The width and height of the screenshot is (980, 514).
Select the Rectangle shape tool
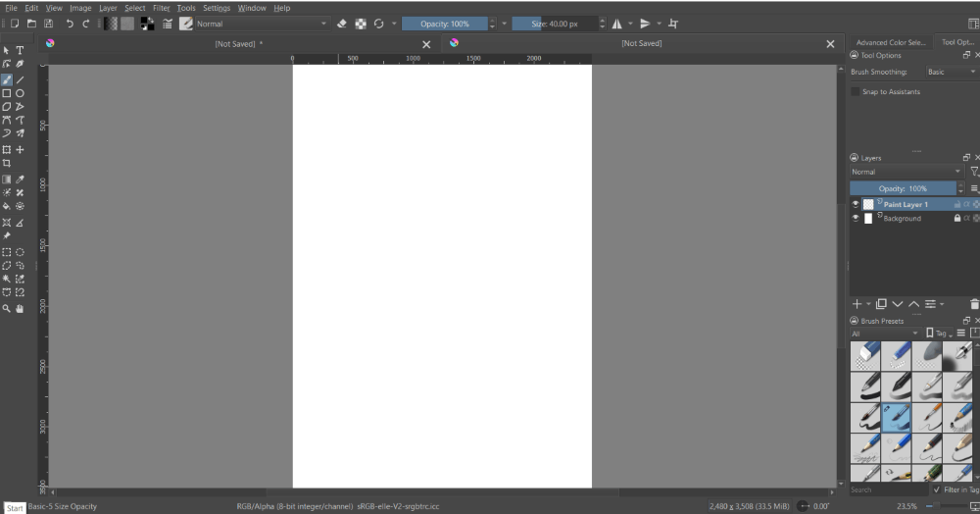coord(6,93)
